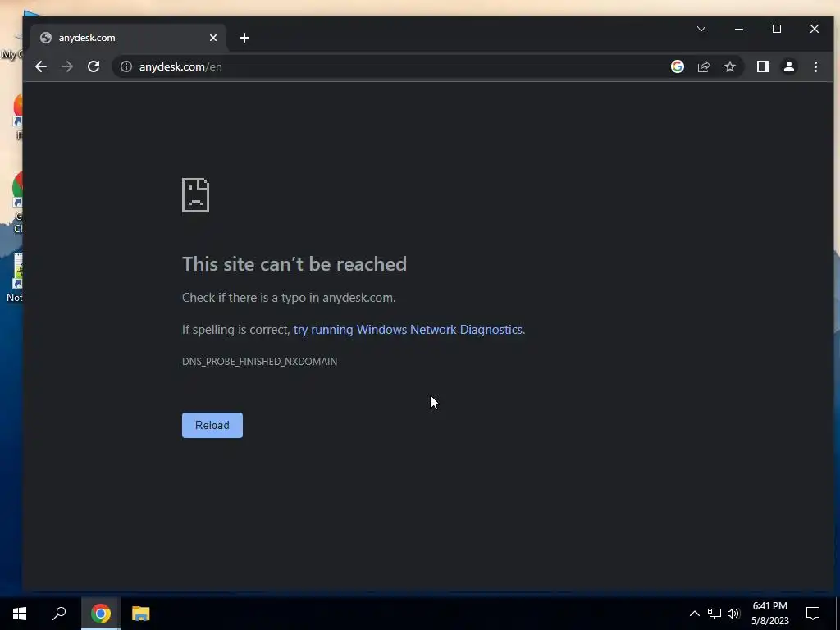Open the network status tray icon
This screenshot has width=840, height=630.
(714, 614)
